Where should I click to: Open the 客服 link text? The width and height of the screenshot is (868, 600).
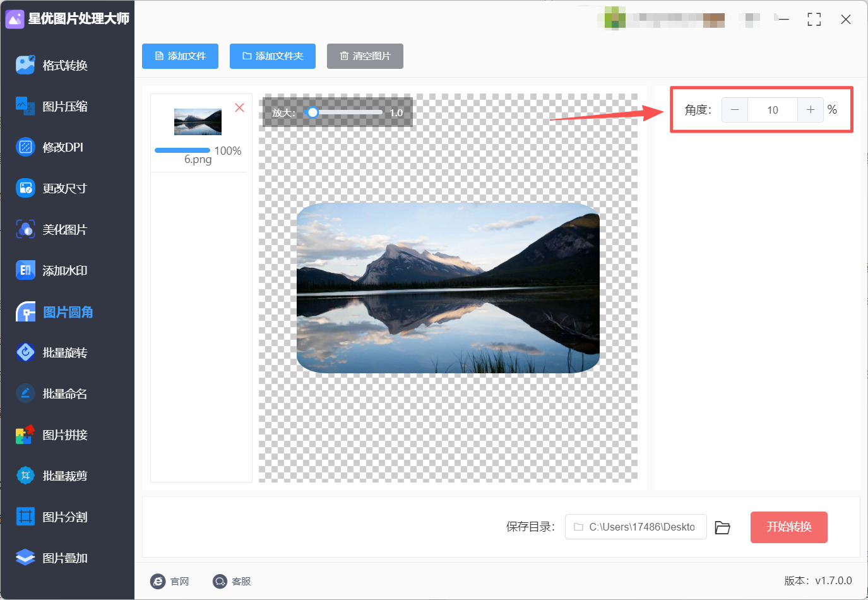click(x=241, y=581)
